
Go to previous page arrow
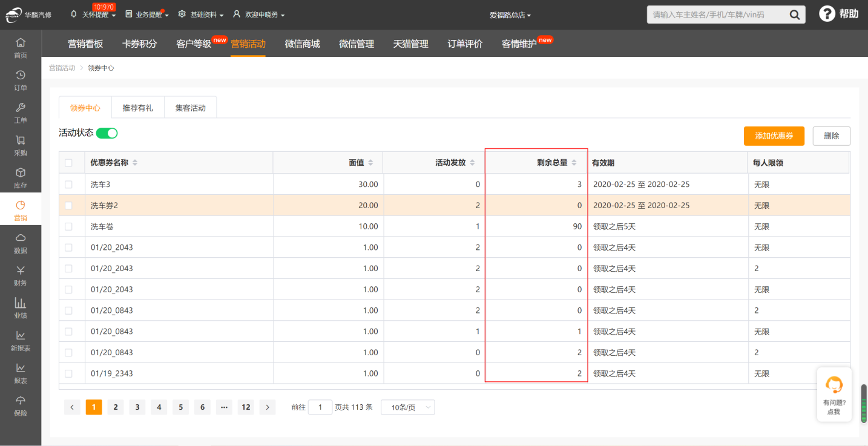(x=72, y=407)
